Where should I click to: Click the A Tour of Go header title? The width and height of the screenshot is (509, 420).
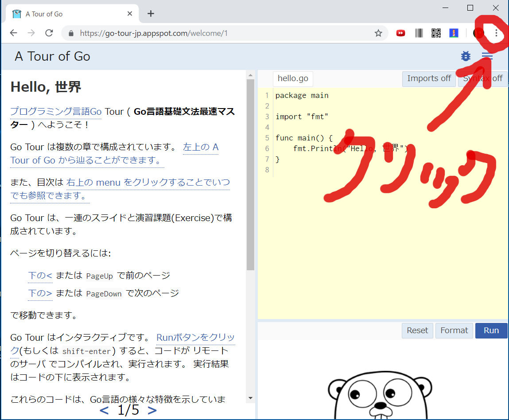[x=52, y=56]
